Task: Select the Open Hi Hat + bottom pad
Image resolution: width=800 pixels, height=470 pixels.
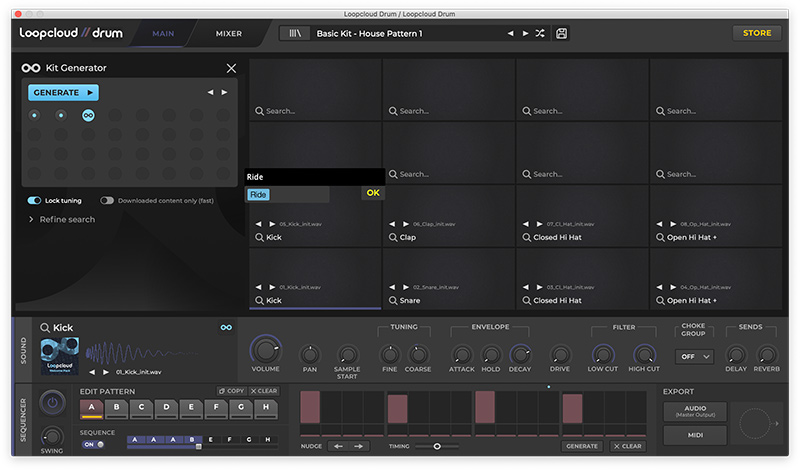Action: [716, 279]
